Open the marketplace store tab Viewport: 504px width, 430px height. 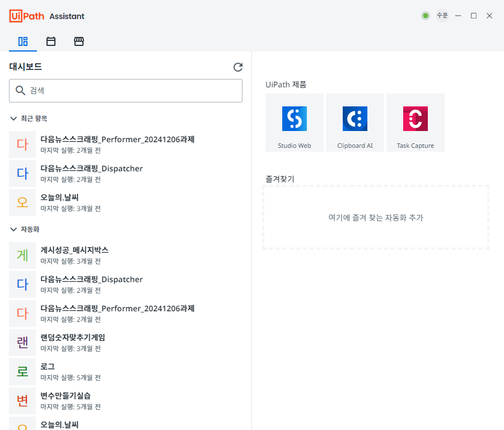[79, 41]
